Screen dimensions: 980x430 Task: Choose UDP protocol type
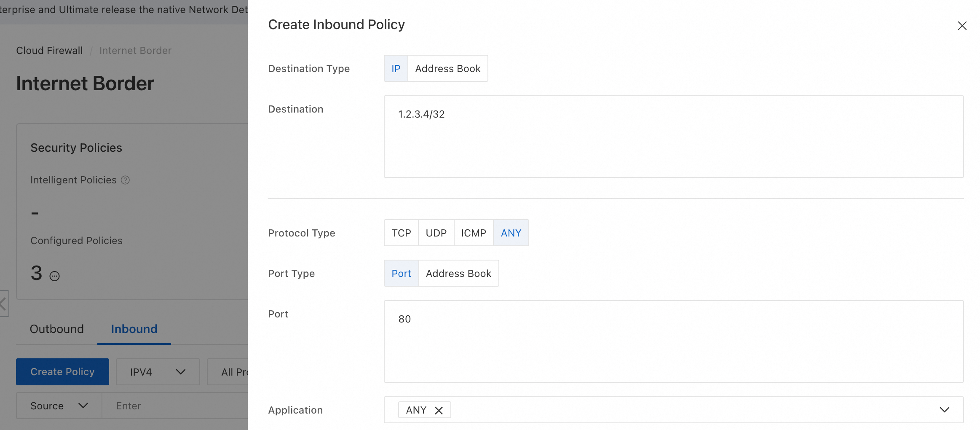point(436,233)
